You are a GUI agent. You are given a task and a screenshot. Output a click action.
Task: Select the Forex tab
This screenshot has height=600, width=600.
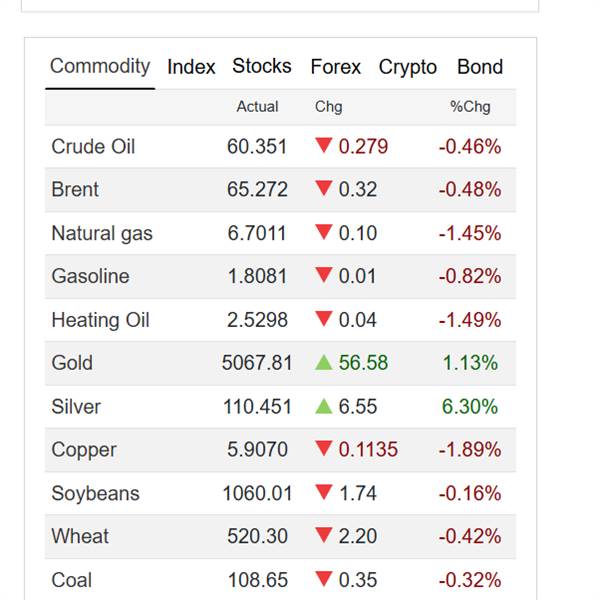[336, 67]
